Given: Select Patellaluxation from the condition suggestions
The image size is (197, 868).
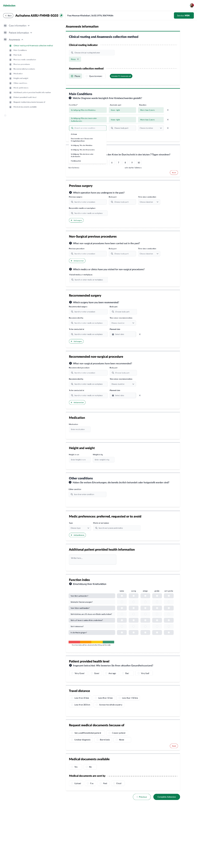Looking at the screenshot, I should click(x=76, y=161).
